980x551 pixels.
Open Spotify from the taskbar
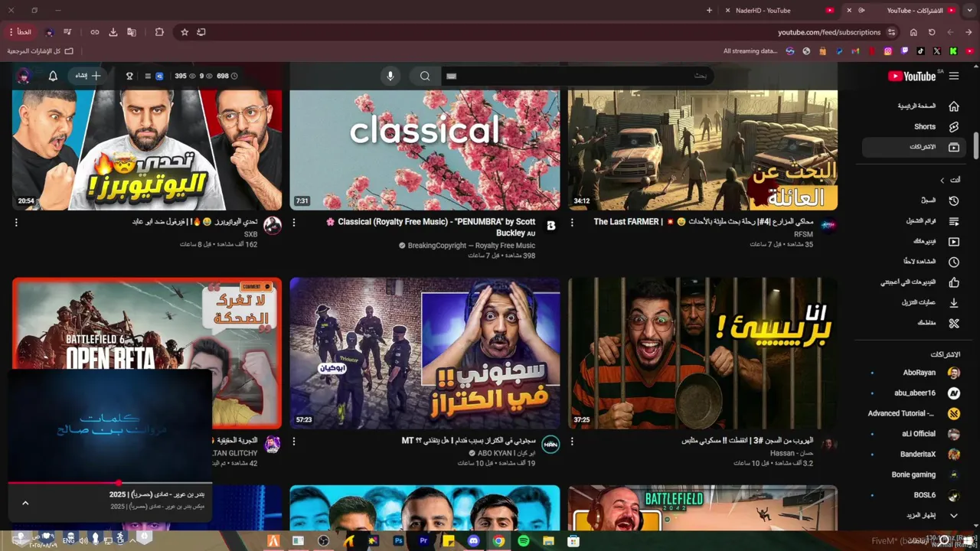[524, 541]
